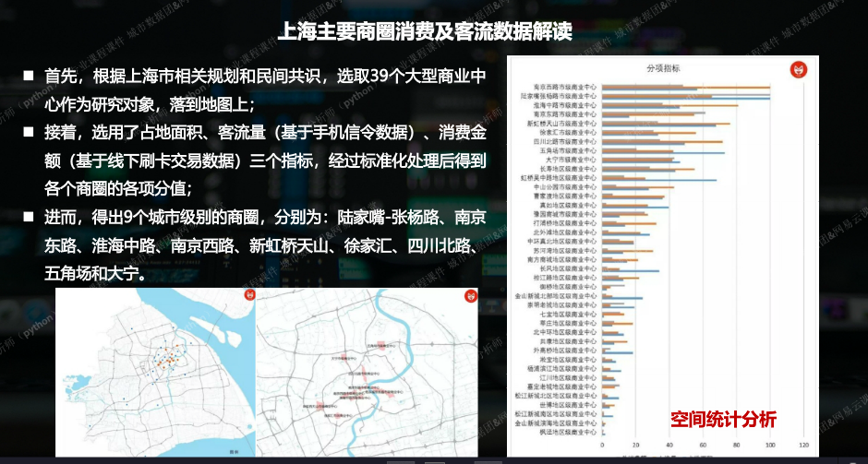
Task: Click the label 嘉定老城地区级商业中心
Action: tap(561, 387)
